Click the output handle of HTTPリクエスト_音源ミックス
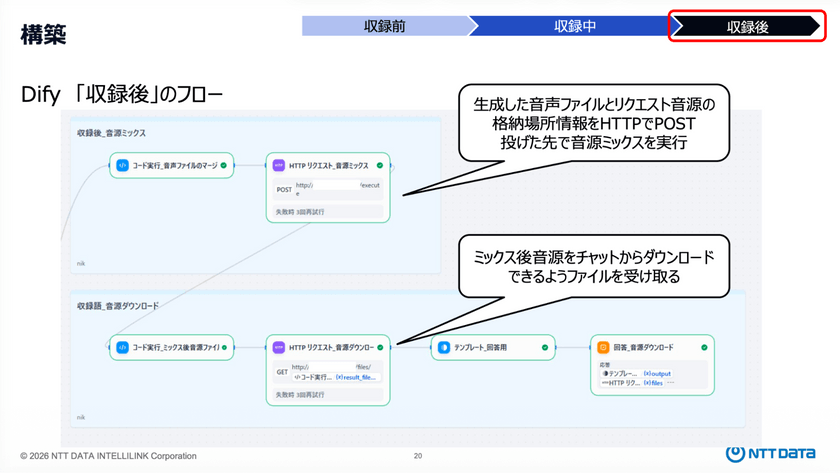The image size is (840, 473). coord(392,168)
